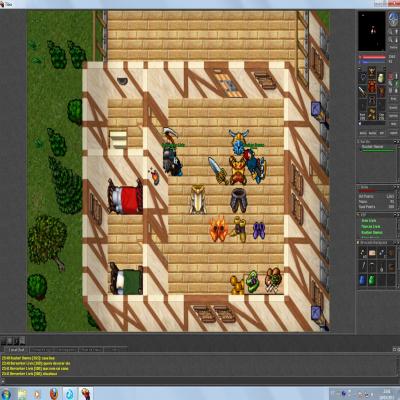Click the red health bar
400x400 pixels.
pyautogui.click(x=374, y=57)
